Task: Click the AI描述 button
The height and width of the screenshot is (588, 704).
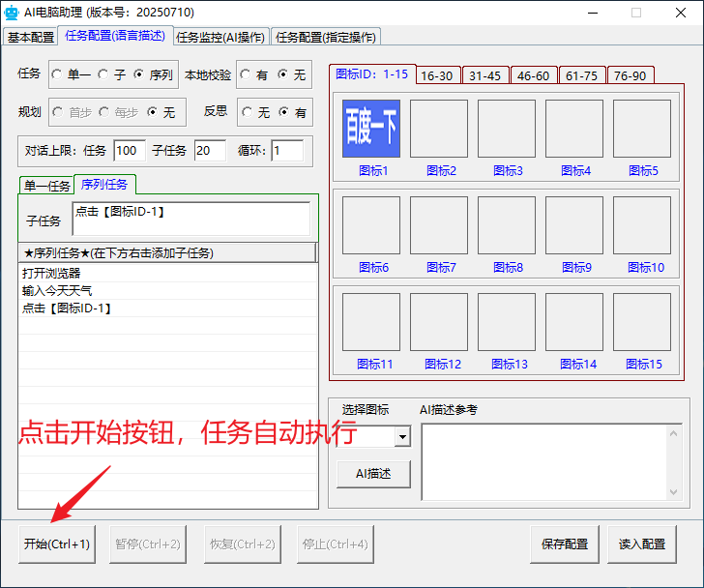Action: [373, 474]
